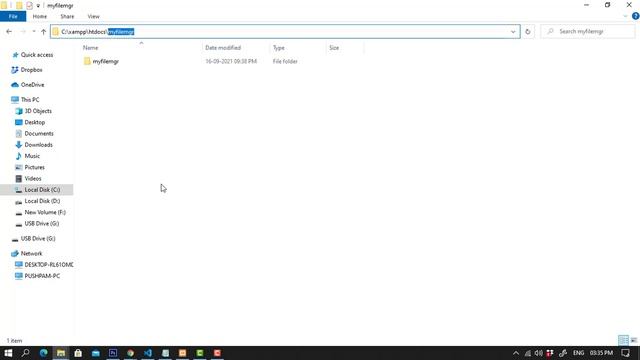
Task: Sort by the Type column header
Action: point(279,48)
